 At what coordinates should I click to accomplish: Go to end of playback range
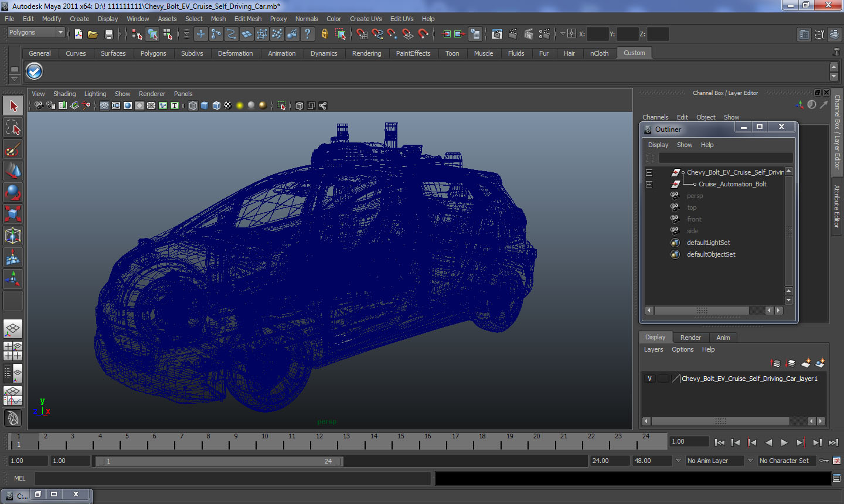833,442
